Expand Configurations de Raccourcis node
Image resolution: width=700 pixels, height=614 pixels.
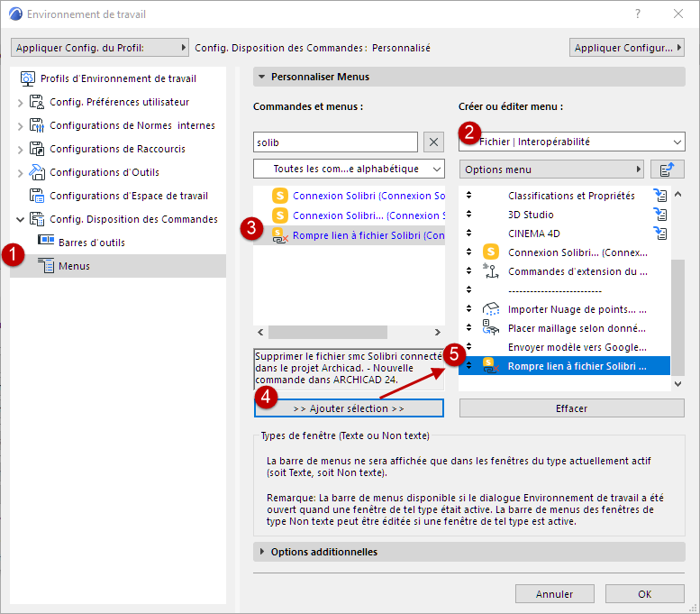point(20,150)
